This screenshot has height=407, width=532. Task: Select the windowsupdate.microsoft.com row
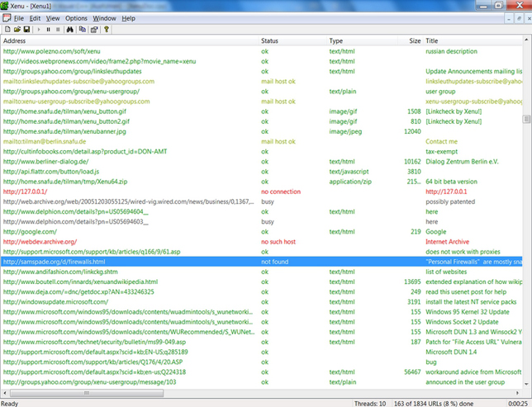tap(261, 302)
